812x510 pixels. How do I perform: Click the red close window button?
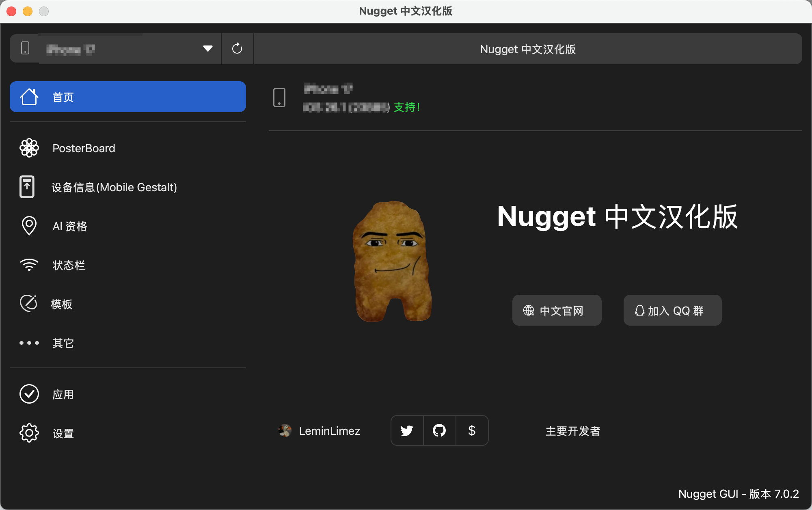pyautogui.click(x=11, y=11)
